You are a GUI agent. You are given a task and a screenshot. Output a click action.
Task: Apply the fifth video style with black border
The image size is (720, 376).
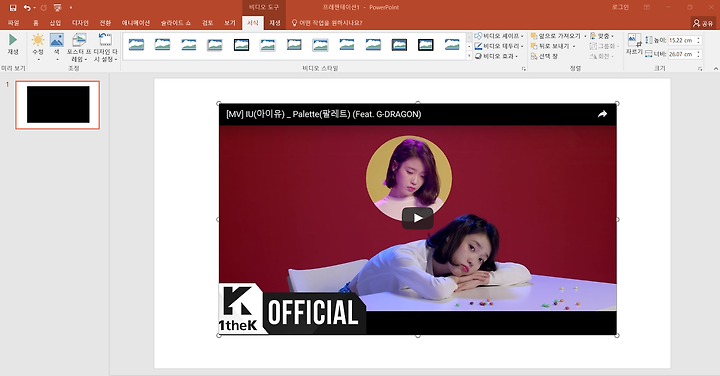tap(242, 45)
